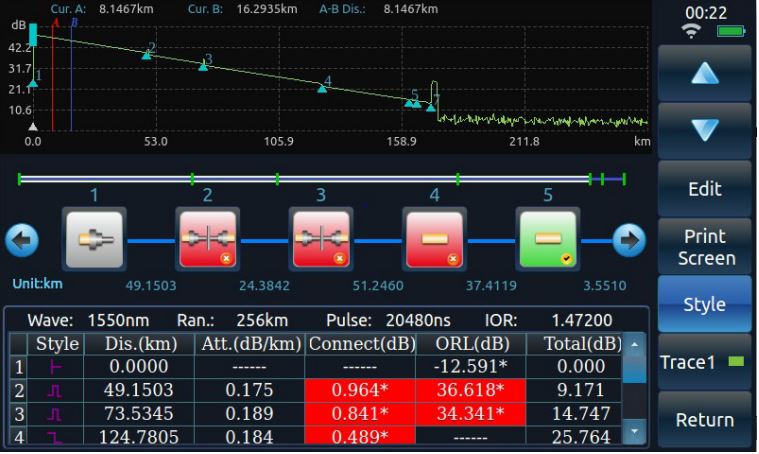
Task: Click the down triangle button
Action: point(705,130)
